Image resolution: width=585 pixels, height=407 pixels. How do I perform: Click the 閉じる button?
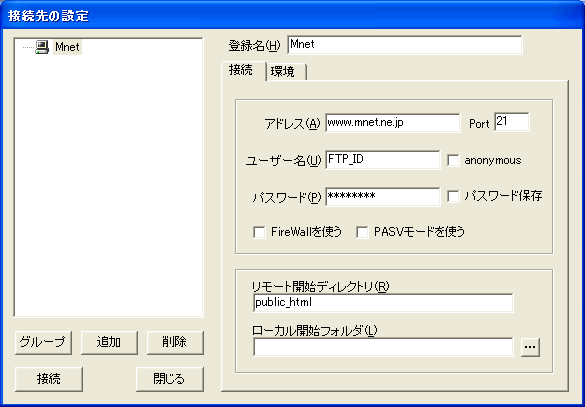(x=170, y=379)
